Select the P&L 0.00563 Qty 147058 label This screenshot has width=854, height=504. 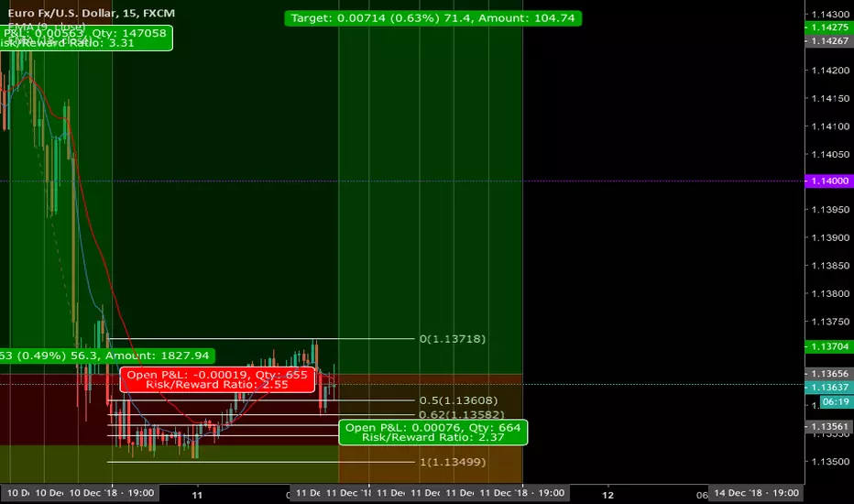pos(86,38)
